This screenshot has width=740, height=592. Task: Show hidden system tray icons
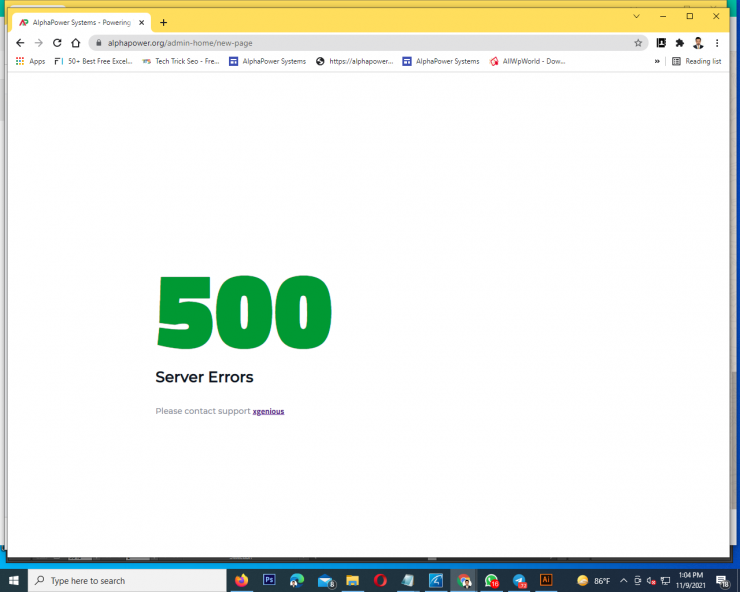(623, 580)
